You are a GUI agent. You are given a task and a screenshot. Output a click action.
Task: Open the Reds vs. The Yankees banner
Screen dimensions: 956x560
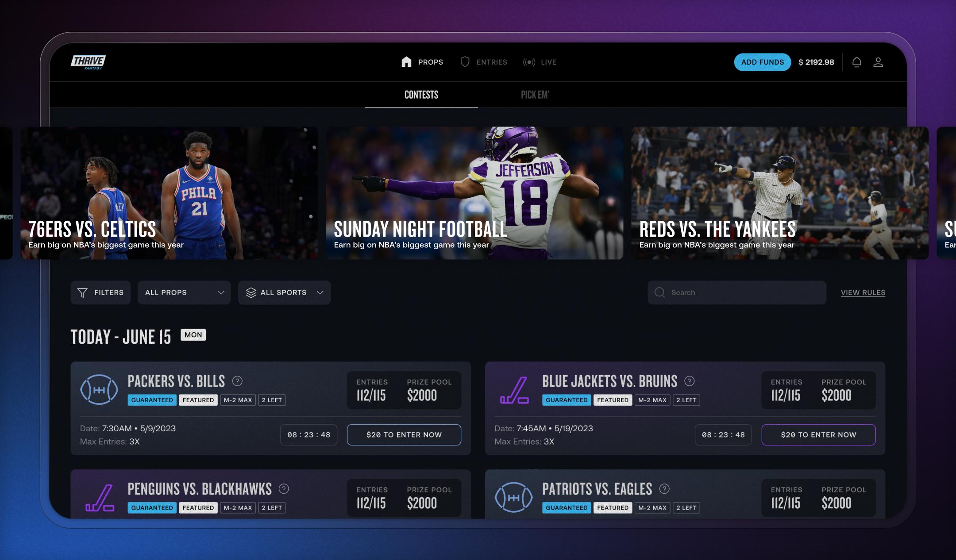pyautogui.click(x=780, y=193)
